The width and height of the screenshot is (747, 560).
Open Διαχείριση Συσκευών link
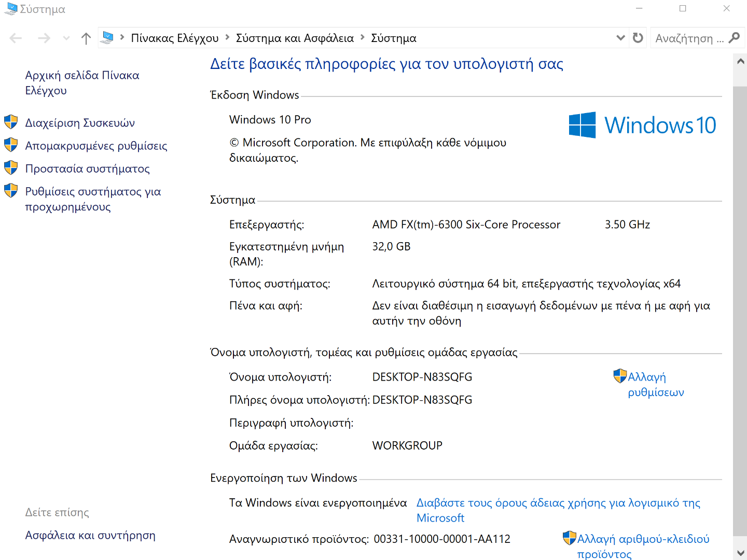(x=80, y=123)
